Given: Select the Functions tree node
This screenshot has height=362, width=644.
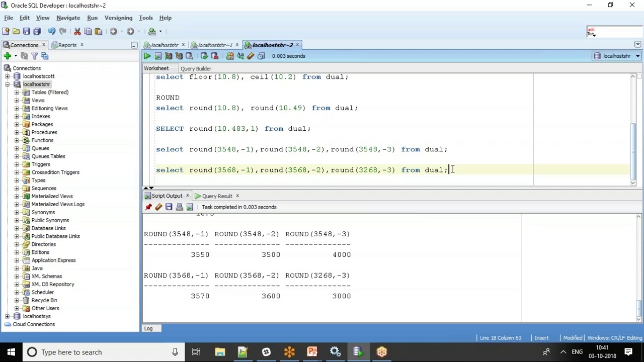Looking at the screenshot, I should tap(42, 140).
